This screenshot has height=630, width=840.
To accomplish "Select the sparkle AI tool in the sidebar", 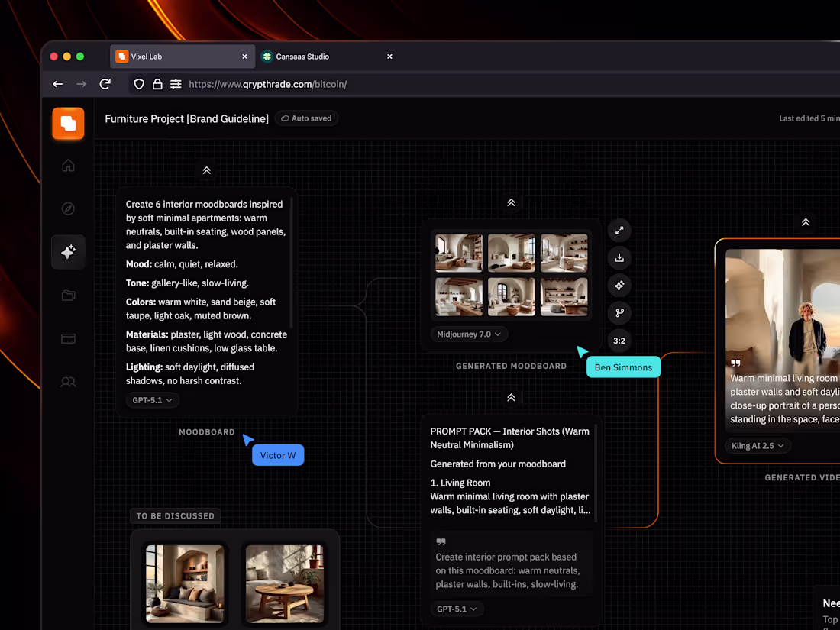I will point(68,252).
